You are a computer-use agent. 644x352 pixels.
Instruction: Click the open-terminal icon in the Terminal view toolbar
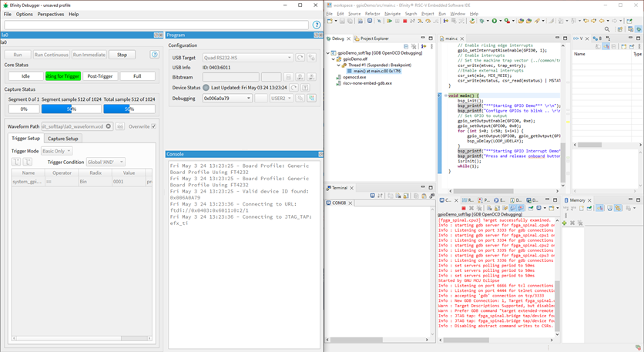point(373,196)
